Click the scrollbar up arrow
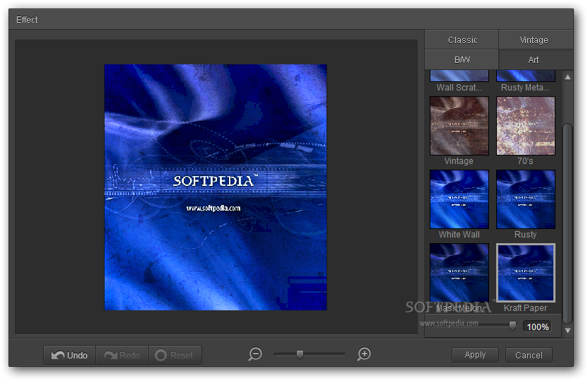588x381 pixels. click(x=568, y=77)
